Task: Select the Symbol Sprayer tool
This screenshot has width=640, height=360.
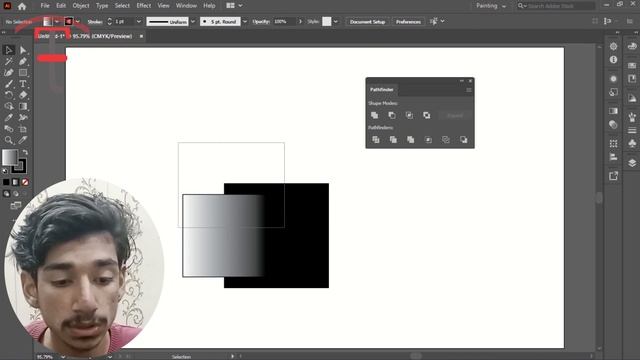Action: 23,118
